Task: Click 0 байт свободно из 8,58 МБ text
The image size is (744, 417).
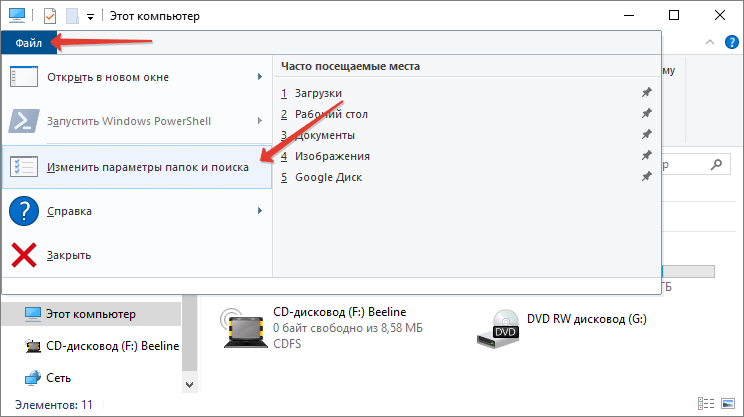Action: coord(348,328)
